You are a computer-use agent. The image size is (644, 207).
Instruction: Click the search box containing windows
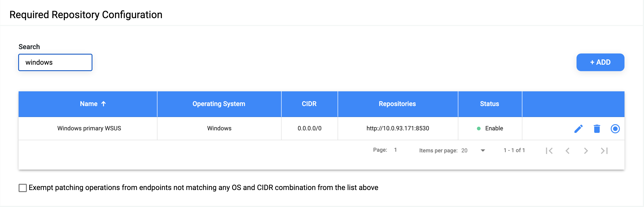(x=55, y=62)
